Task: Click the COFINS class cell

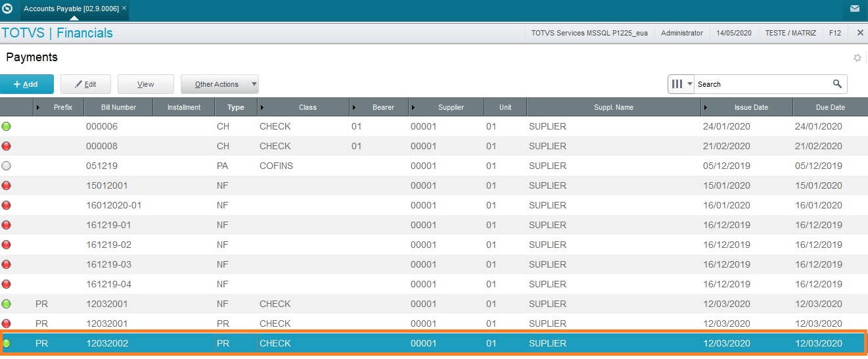Action: click(x=276, y=166)
